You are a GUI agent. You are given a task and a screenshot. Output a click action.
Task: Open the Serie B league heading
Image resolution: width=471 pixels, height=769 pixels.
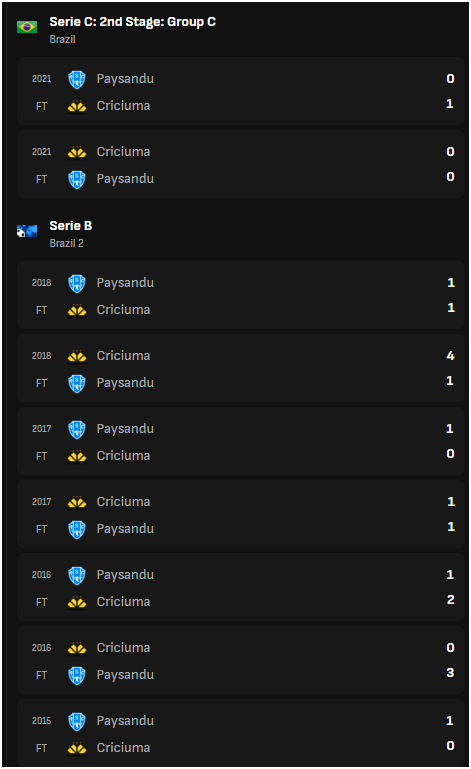71,226
